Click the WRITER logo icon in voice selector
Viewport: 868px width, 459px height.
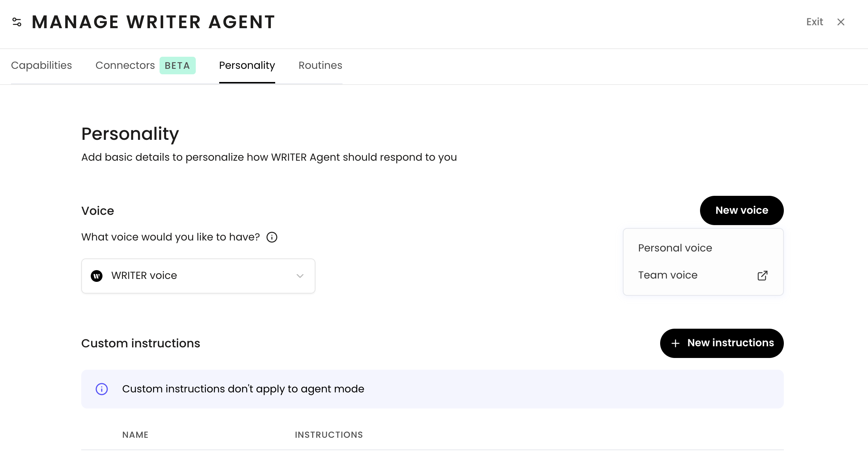tap(97, 276)
